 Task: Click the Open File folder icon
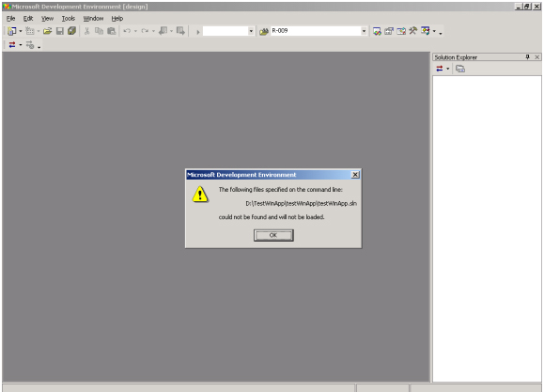[x=48, y=31]
